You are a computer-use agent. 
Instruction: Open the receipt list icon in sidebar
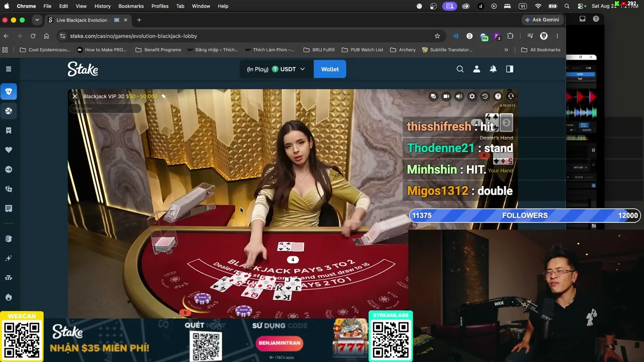pos(9,208)
